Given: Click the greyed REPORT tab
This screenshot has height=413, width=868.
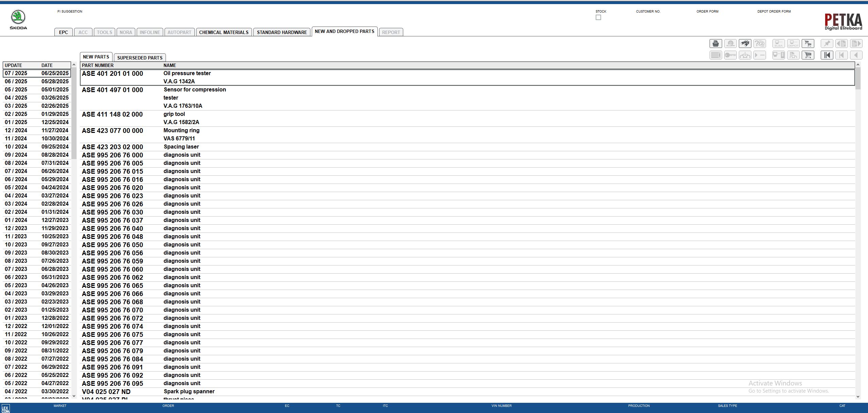Looking at the screenshot, I should (391, 32).
